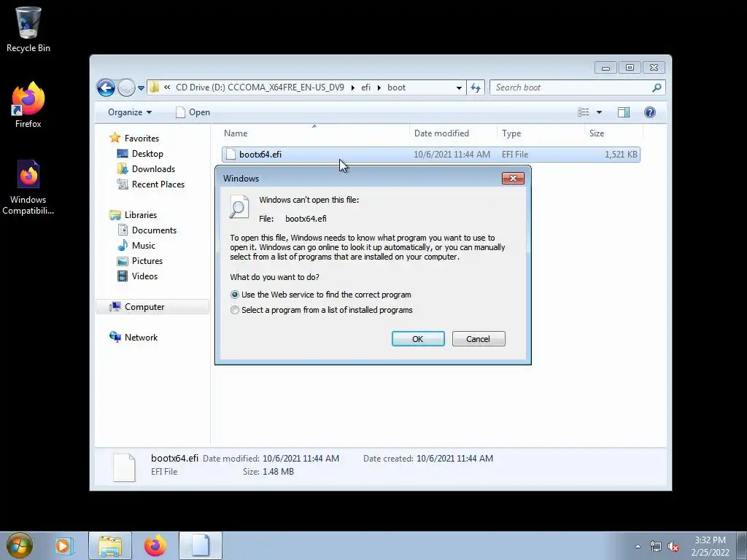Sort files by the Name column header
The height and width of the screenshot is (560, 747).
click(314, 134)
